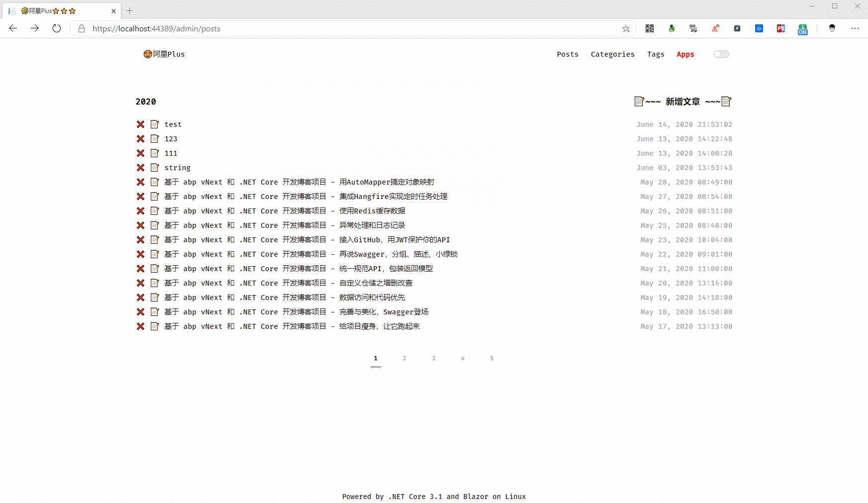Open the green ON extension icon

pyautogui.click(x=803, y=29)
